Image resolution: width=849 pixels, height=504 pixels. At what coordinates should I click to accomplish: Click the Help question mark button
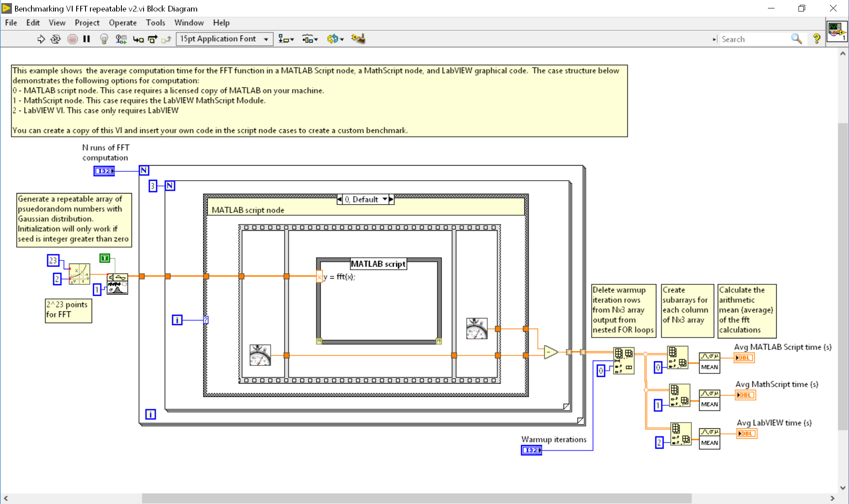click(817, 39)
